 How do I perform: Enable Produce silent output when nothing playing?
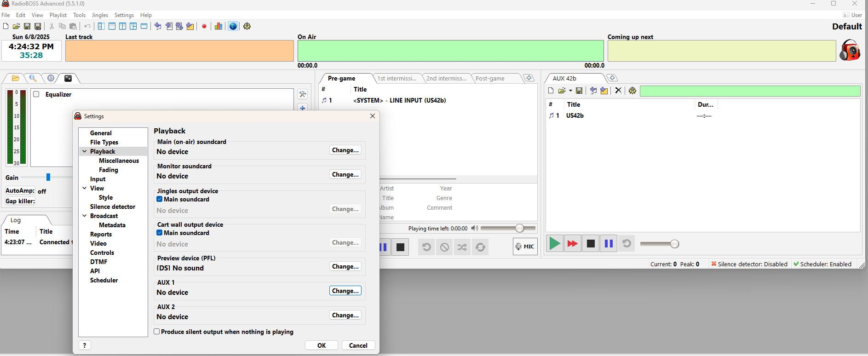point(157,332)
